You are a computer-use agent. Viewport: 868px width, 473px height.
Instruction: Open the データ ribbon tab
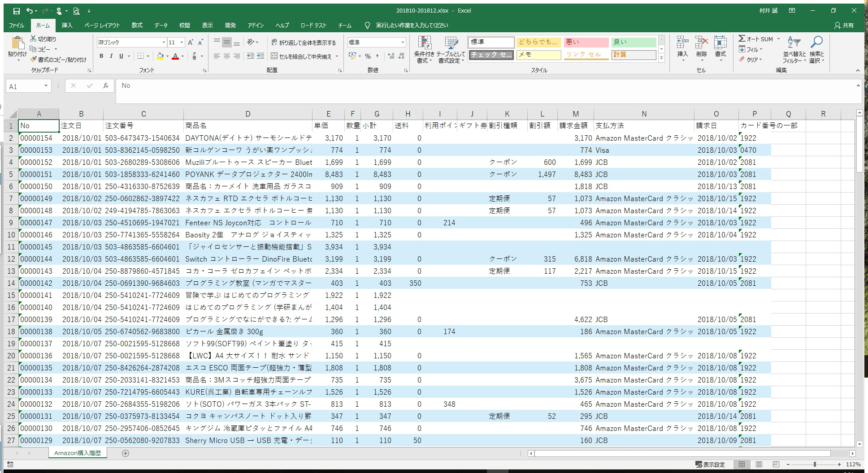click(x=161, y=26)
